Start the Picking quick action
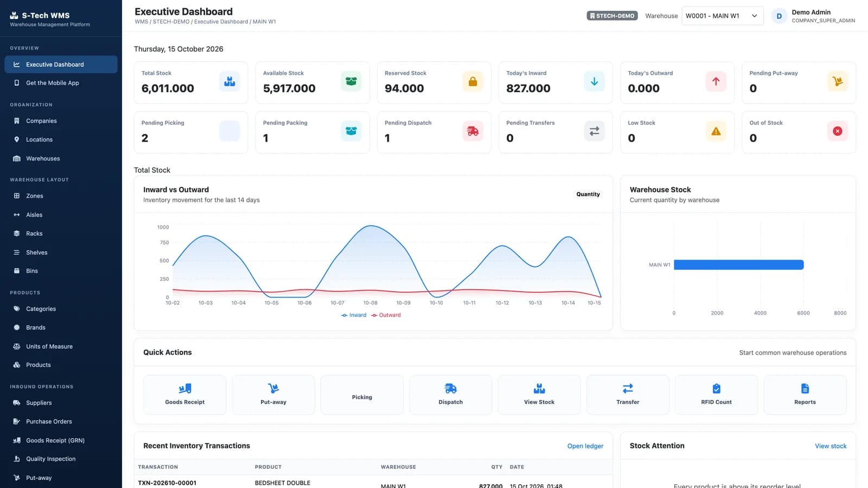The image size is (868, 488). pos(362,395)
